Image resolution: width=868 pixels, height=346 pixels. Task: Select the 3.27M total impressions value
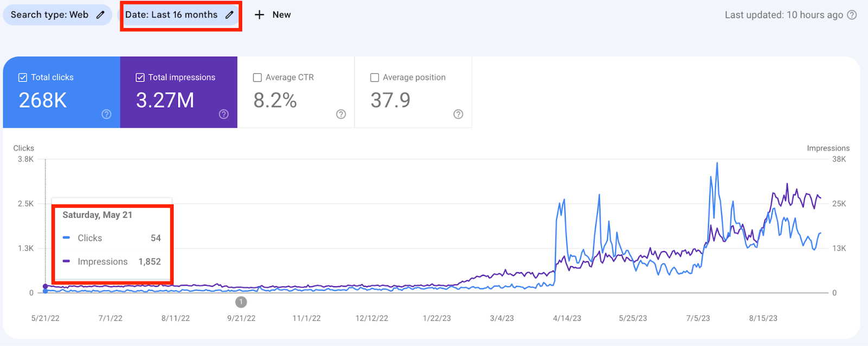pyautogui.click(x=165, y=100)
